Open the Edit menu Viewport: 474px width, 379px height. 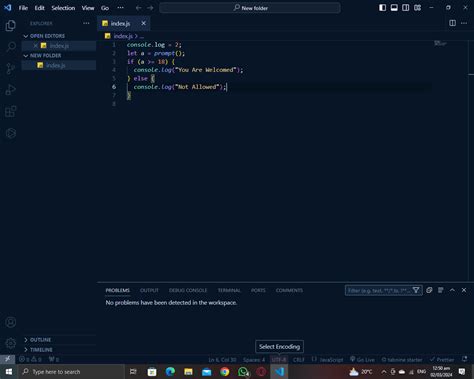pos(39,8)
